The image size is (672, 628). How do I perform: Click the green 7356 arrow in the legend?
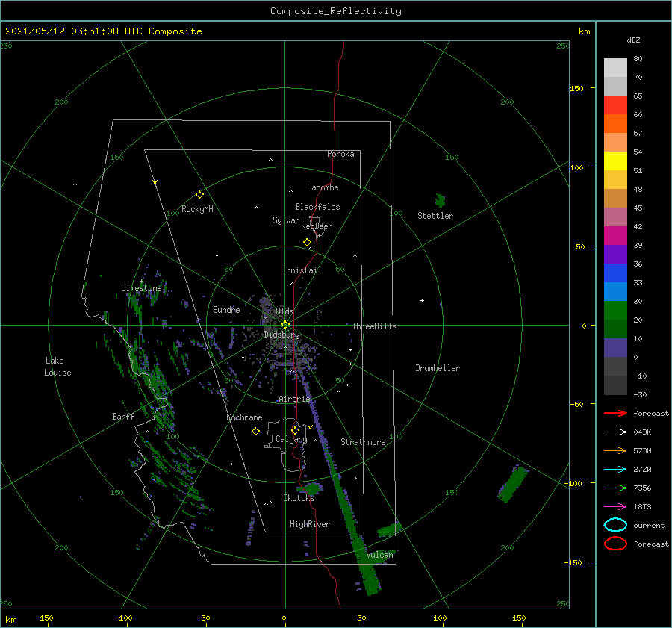coord(615,488)
